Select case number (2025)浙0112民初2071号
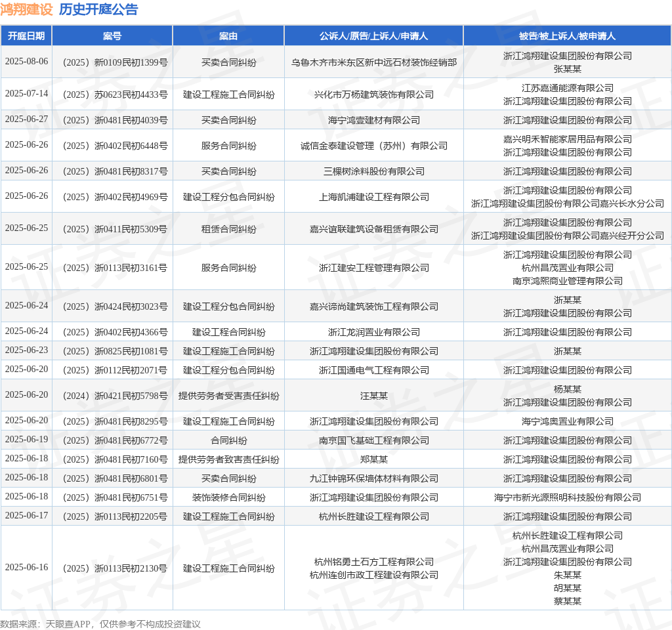The height and width of the screenshot is (630, 672). (x=115, y=370)
